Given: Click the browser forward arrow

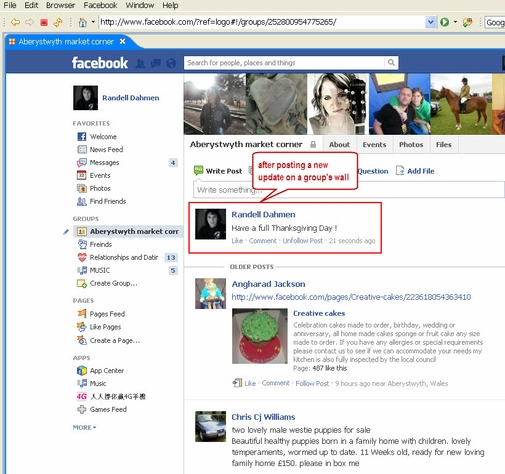Looking at the screenshot, I should (x=29, y=22).
